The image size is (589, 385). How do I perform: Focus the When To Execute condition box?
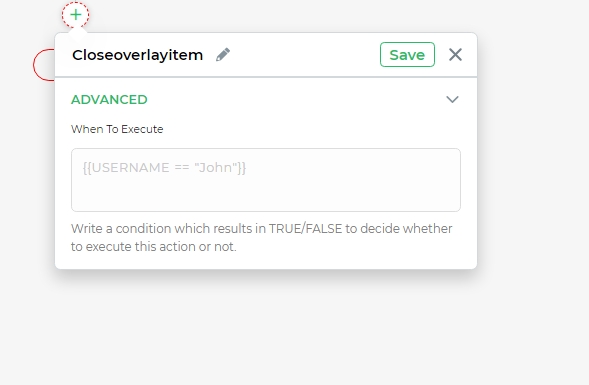coord(266,180)
